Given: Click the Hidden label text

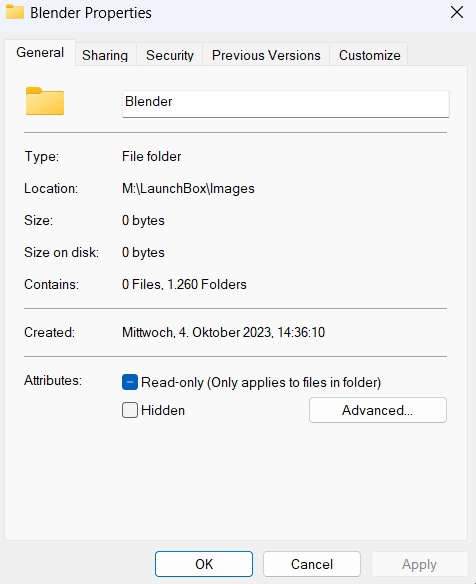Looking at the screenshot, I should (163, 410).
